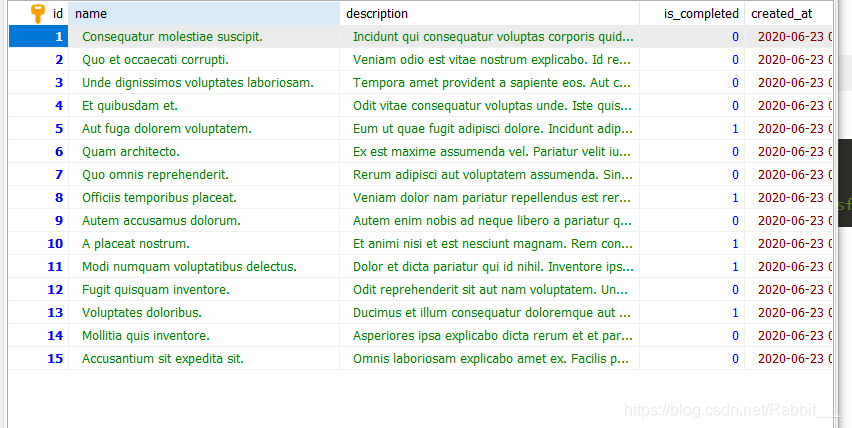Select is_completed value in row 5
The height and width of the screenshot is (428, 852).
tap(735, 129)
